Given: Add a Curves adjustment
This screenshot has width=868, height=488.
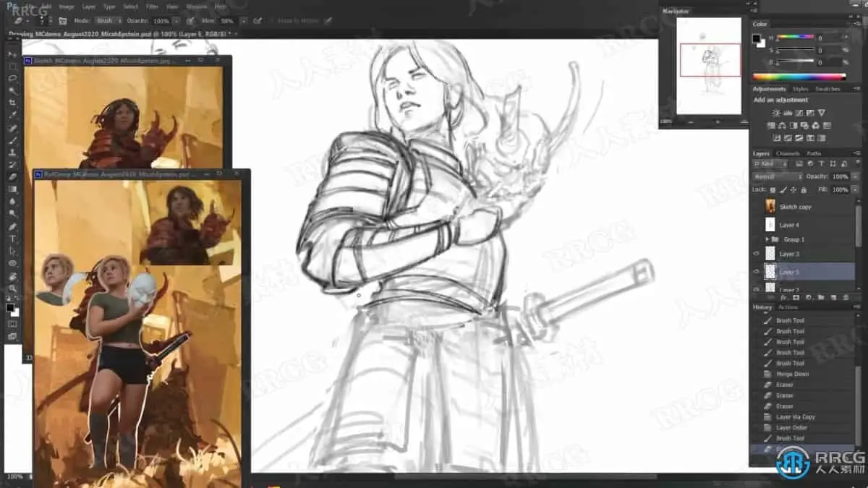Looking at the screenshot, I should pos(799,114).
